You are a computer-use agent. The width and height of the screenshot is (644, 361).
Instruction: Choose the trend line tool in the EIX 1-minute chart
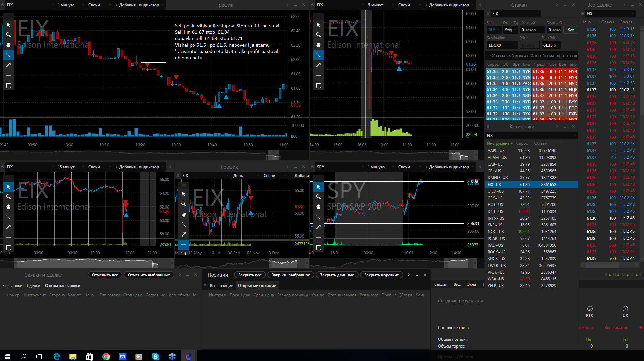pyautogui.click(x=8, y=55)
